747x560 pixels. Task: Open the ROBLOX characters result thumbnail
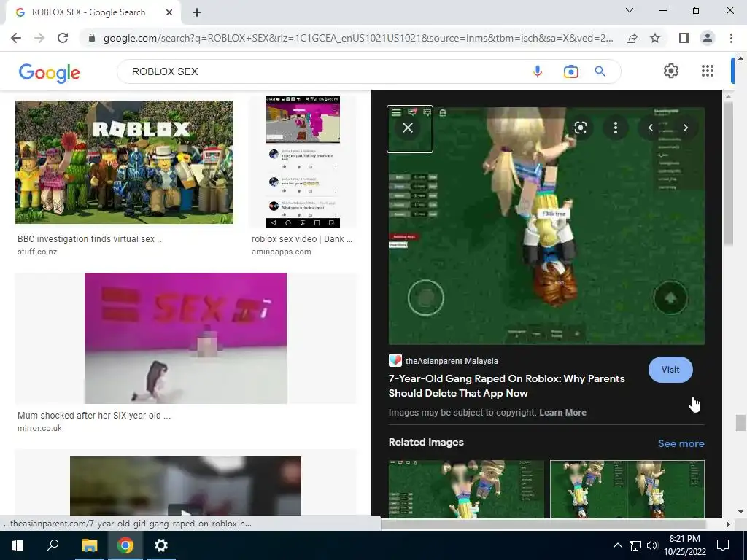[x=124, y=162]
